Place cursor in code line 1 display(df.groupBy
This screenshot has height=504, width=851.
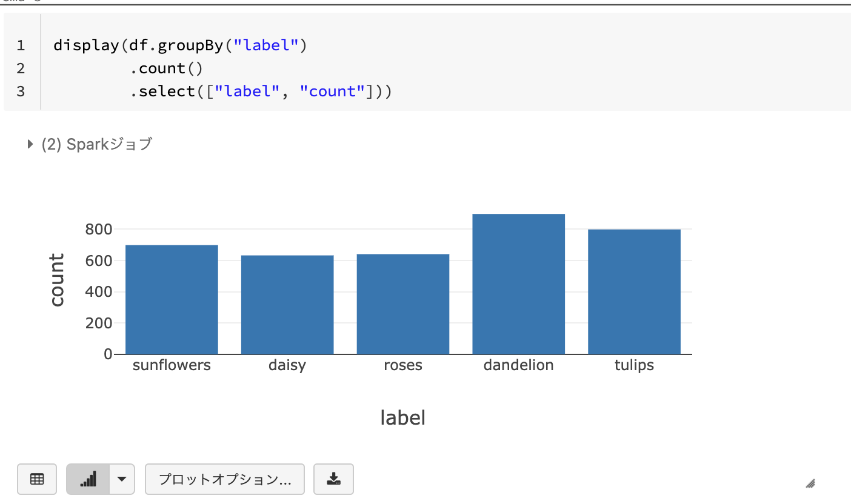181,45
